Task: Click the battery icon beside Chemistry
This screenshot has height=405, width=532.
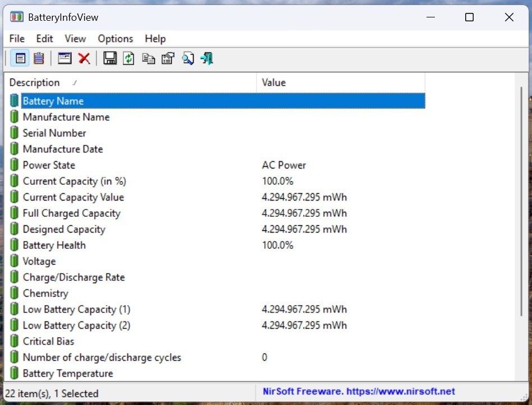Action: coord(14,293)
